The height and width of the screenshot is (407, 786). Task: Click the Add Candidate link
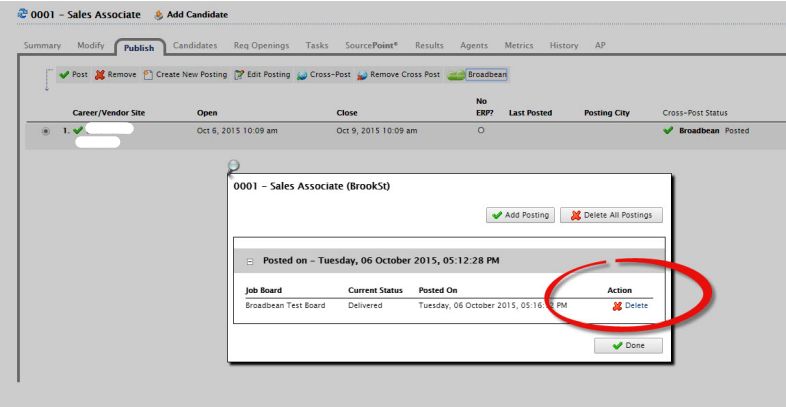197,15
